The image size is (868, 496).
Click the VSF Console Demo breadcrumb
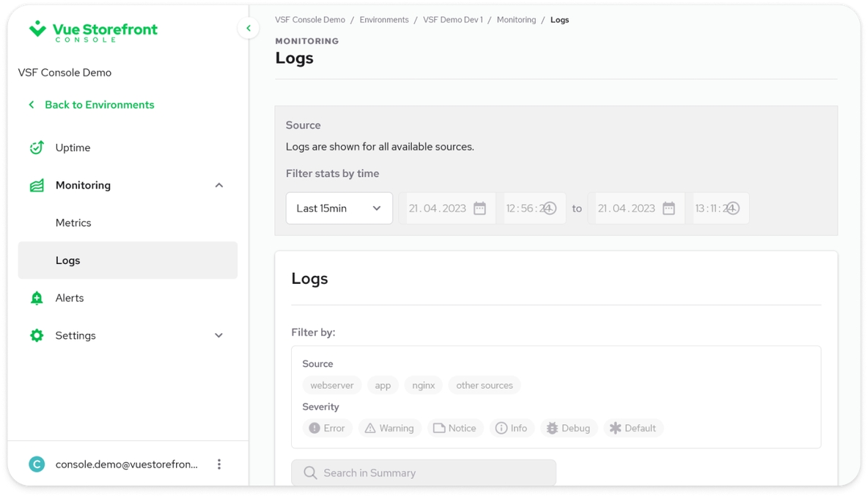click(310, 20)
